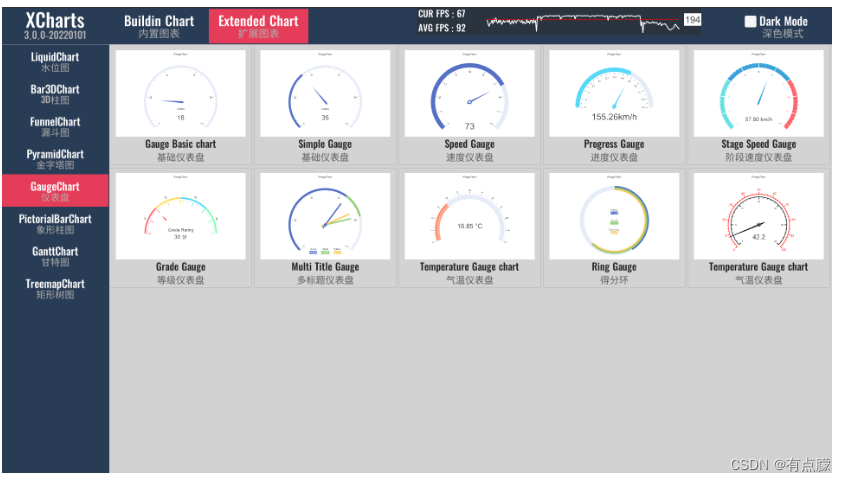Screen dimensions: 846x482
Task: Click the 3.0.0-20220101 version text
Action: pos(56,36)
